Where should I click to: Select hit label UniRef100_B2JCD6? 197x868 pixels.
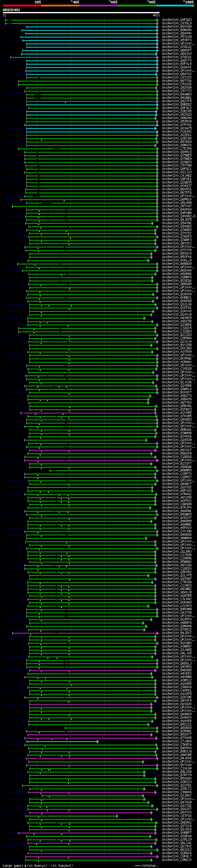(177, 382)
